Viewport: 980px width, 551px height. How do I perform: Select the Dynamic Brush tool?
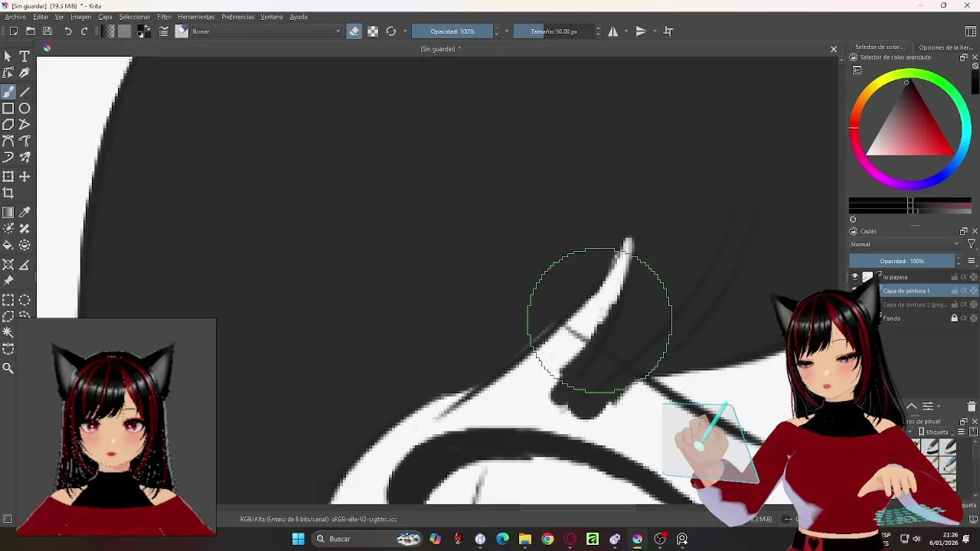pyautogui.click(x=8, y=157)
